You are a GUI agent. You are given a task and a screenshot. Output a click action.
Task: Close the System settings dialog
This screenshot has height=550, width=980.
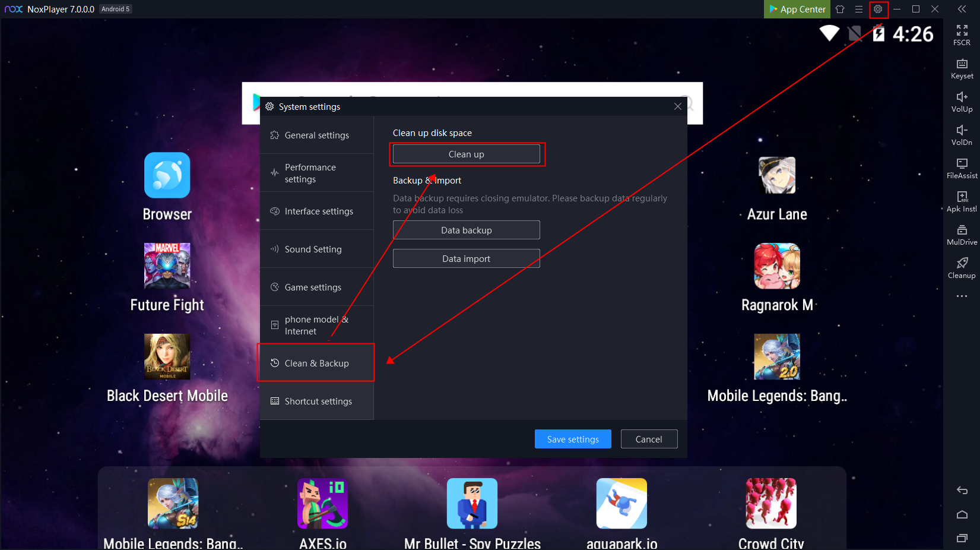point(677,106)
